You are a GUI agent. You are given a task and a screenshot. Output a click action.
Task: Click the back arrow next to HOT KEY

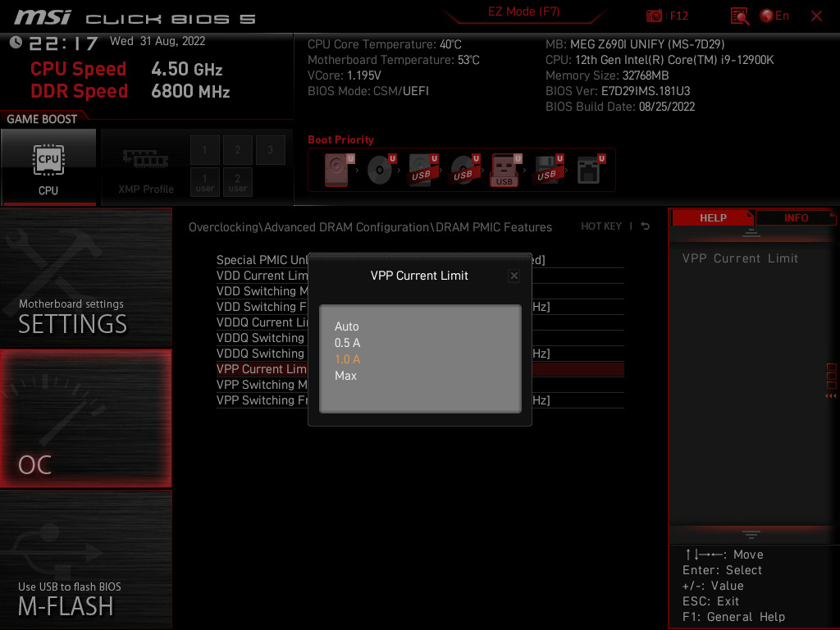pos(645,226)
